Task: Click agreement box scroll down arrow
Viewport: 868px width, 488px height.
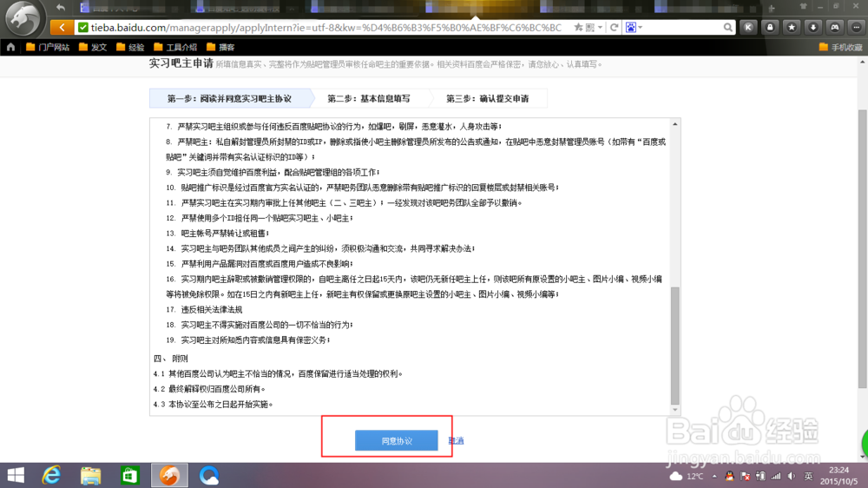Action: pyautogui.click(x=674, y=410)
